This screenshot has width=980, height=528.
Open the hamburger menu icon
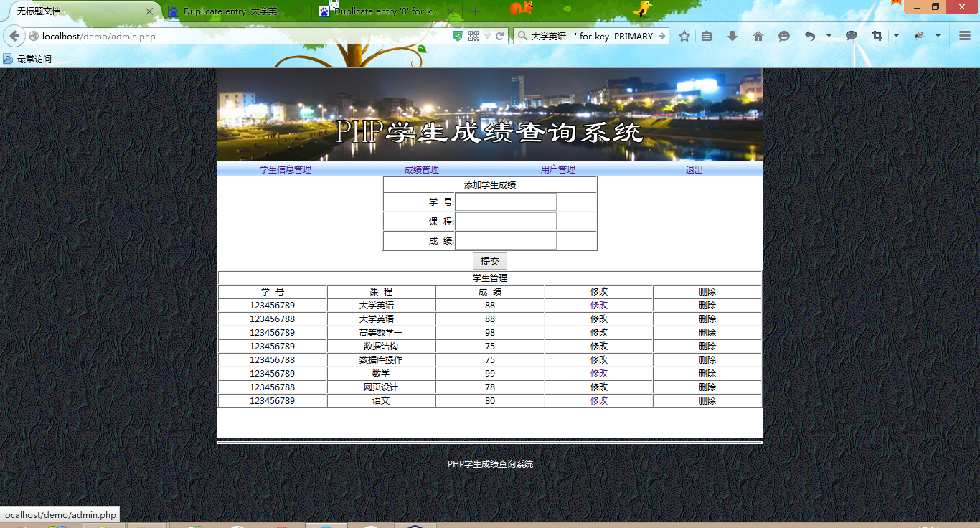[964, 36]
